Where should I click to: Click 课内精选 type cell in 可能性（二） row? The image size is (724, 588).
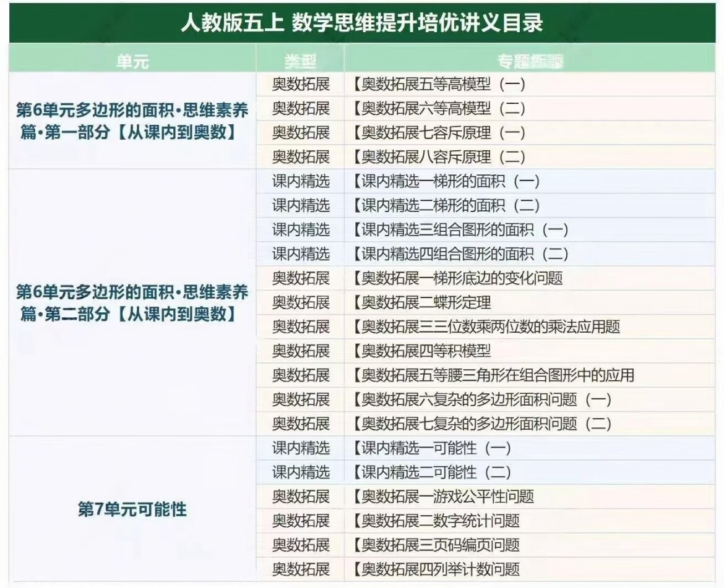click(301, 472)
